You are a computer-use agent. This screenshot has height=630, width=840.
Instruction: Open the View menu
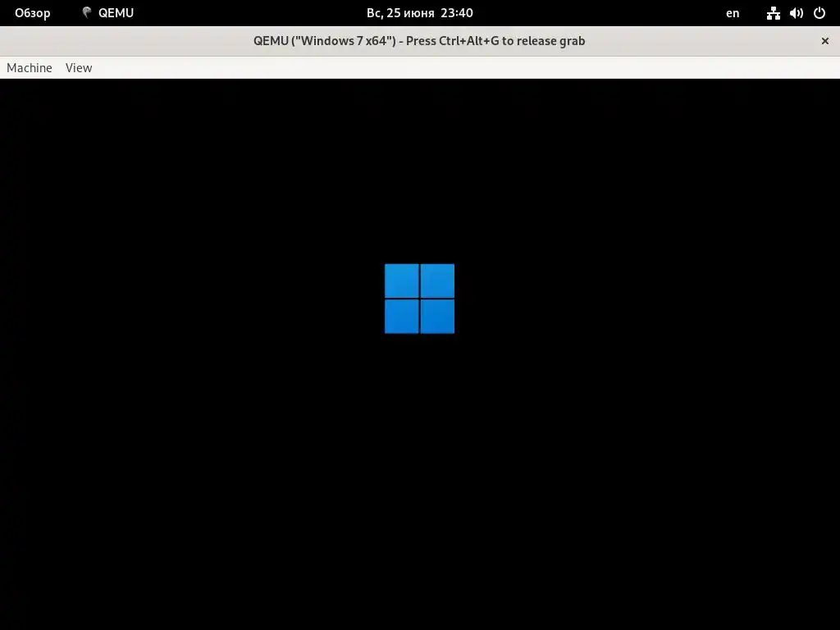point(79,68)
